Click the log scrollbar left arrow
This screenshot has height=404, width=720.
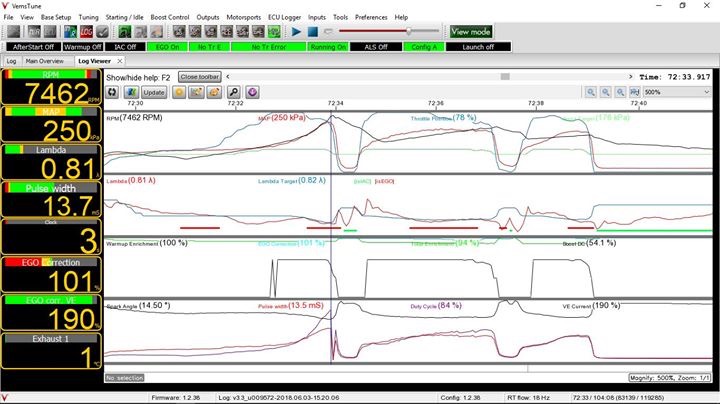click(x=228, y=77)
